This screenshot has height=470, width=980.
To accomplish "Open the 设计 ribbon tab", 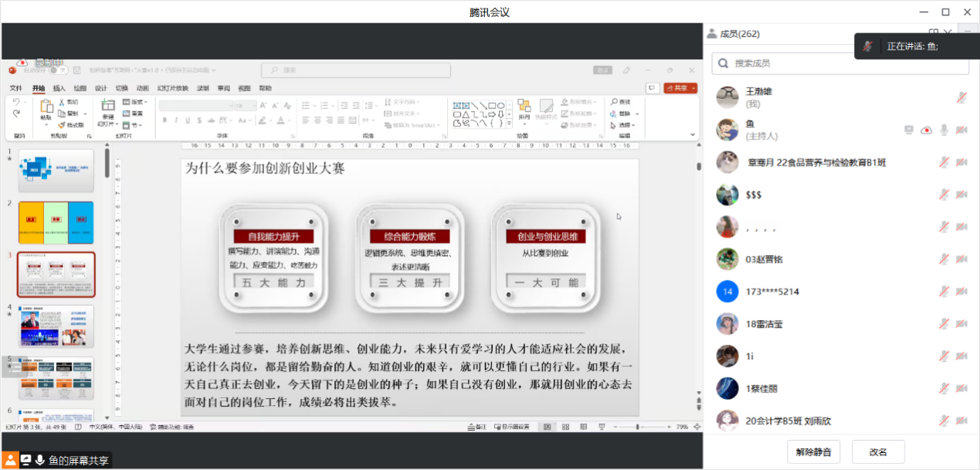I will [101, 89].
